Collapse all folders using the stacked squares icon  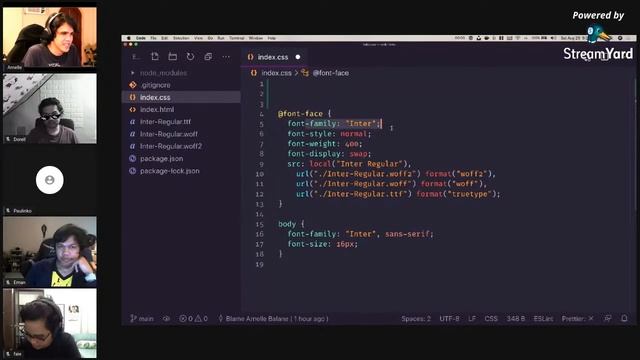[208, 56]
